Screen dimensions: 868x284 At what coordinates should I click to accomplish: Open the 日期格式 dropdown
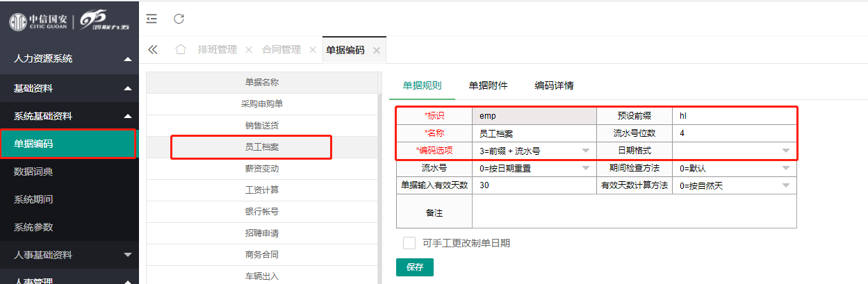click(734, 151)
